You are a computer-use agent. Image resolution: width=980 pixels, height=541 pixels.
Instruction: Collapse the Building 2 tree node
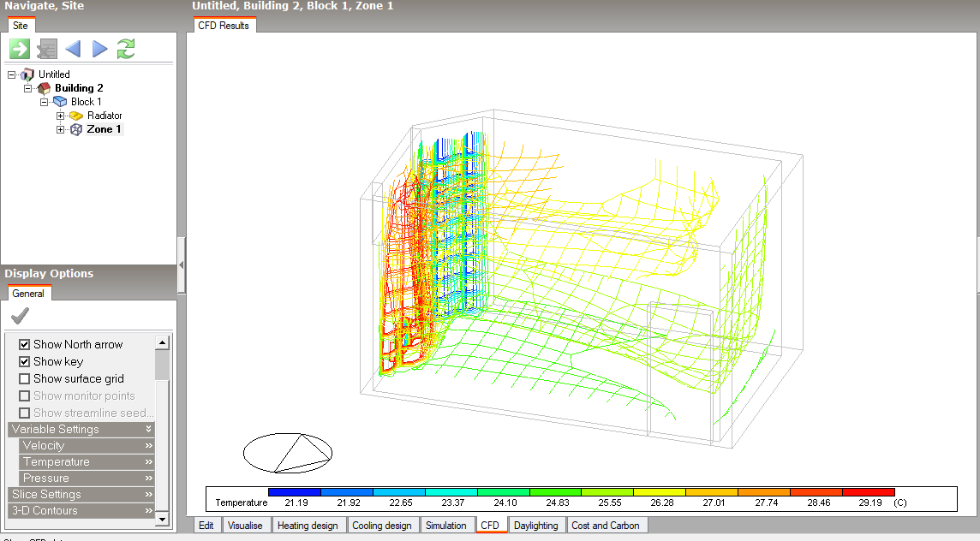(27, 88)
